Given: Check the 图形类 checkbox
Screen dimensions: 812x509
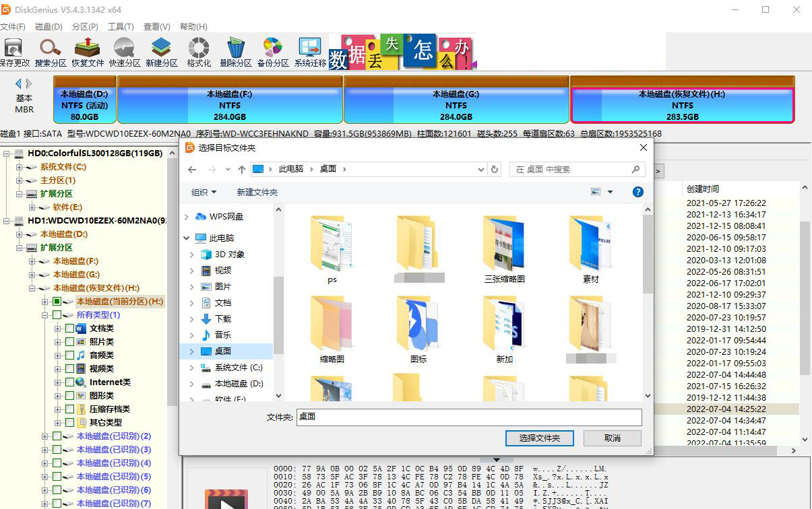Looking at the screenshot, I should coord(69,396).
